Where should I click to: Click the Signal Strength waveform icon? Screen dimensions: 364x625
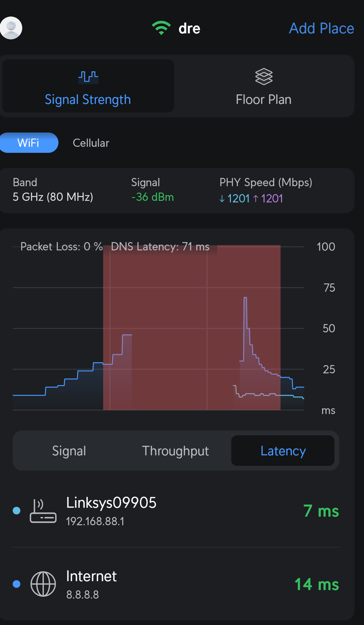point(88,77)
